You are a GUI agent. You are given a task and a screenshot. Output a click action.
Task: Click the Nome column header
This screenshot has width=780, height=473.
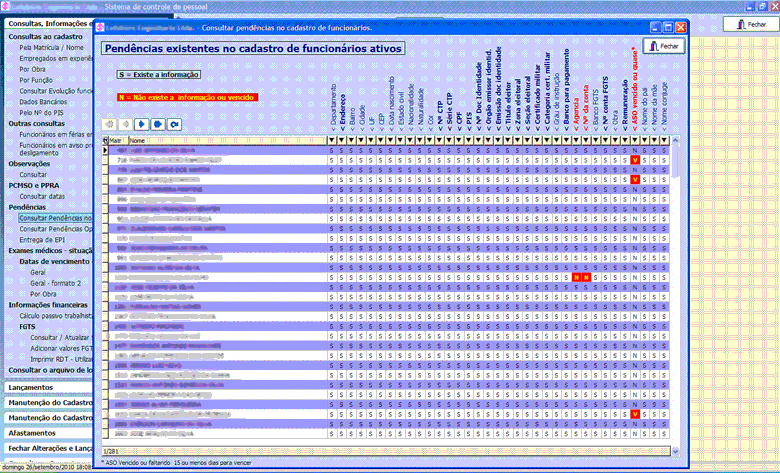227,141
